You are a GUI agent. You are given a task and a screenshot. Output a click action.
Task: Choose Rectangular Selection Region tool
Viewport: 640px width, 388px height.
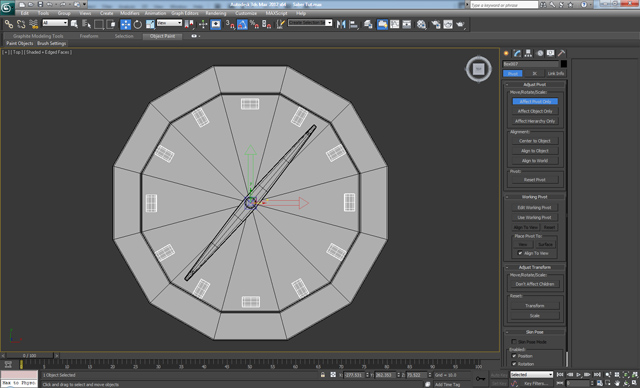[x=98, y=24]
